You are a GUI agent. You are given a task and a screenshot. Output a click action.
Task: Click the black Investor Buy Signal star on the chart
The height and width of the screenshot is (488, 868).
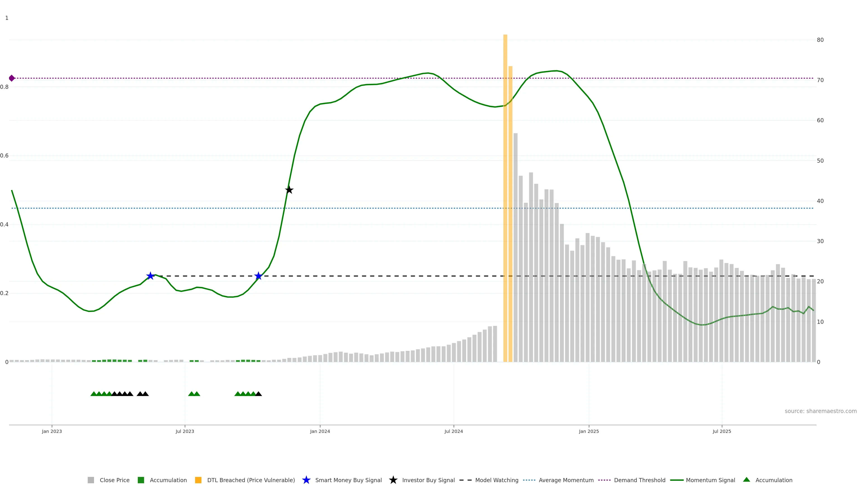pyautogui.click(x=289, y=190)
